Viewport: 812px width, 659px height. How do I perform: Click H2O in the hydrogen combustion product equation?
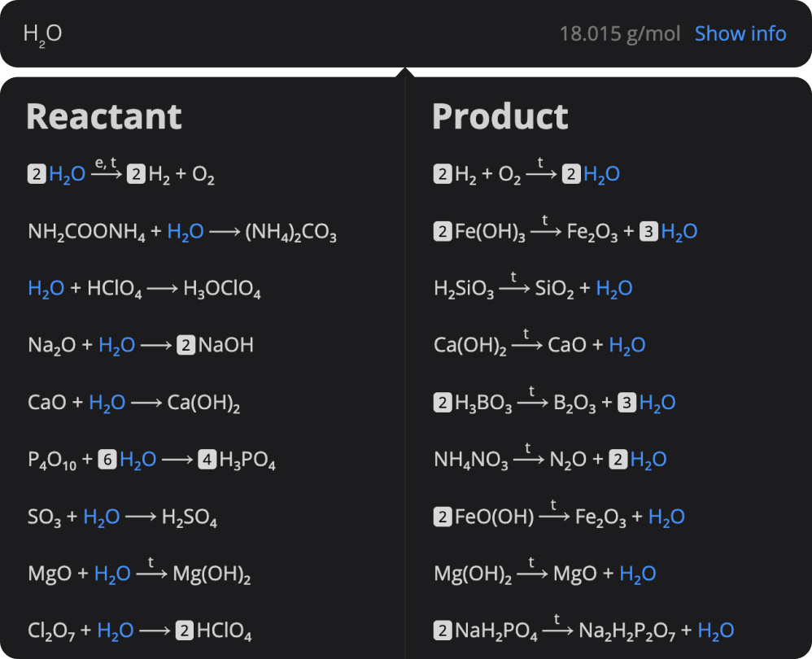point(600,172)
